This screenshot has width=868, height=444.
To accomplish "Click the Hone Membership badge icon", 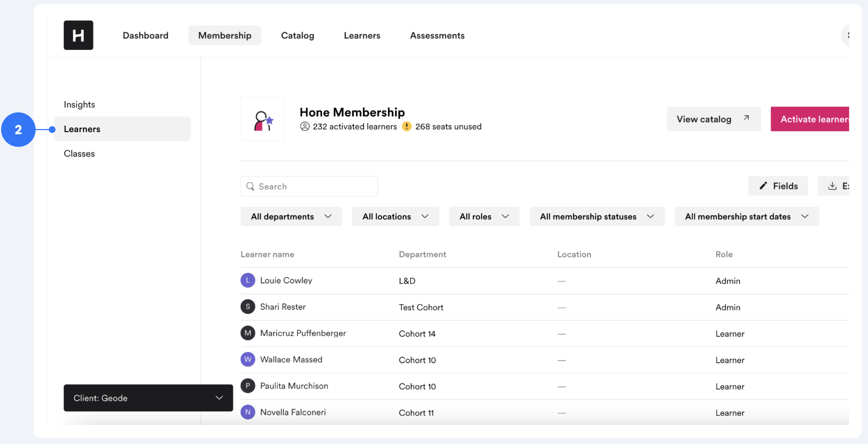I will click(x=263, y=119).
